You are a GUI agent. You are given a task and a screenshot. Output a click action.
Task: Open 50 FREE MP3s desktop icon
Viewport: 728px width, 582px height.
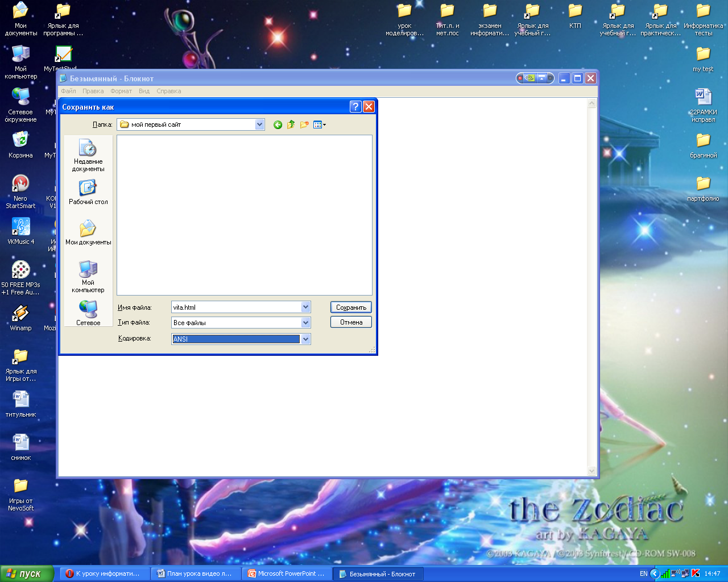[x=20, y=278]
